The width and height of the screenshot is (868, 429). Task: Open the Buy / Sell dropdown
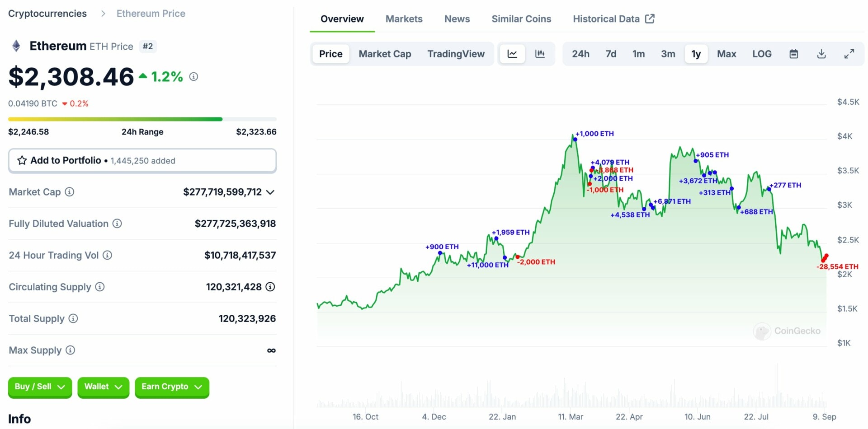pos(40,387)
